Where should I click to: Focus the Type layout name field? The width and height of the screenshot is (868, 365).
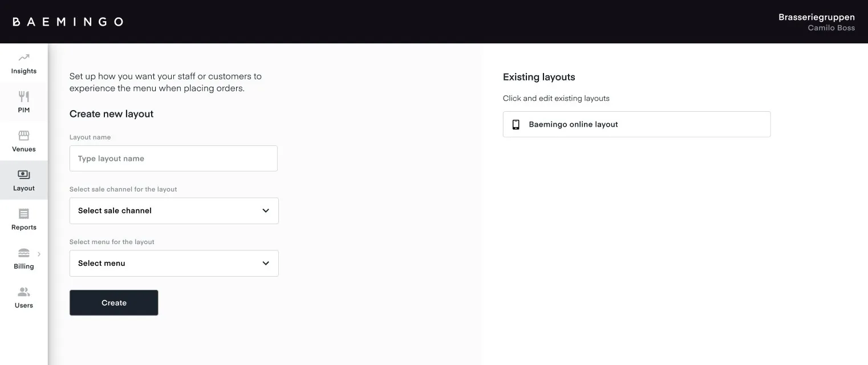173,159
